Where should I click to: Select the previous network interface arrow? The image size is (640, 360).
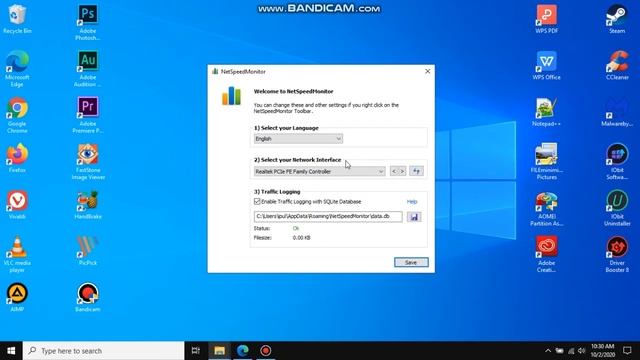click(x=394, y=171)
